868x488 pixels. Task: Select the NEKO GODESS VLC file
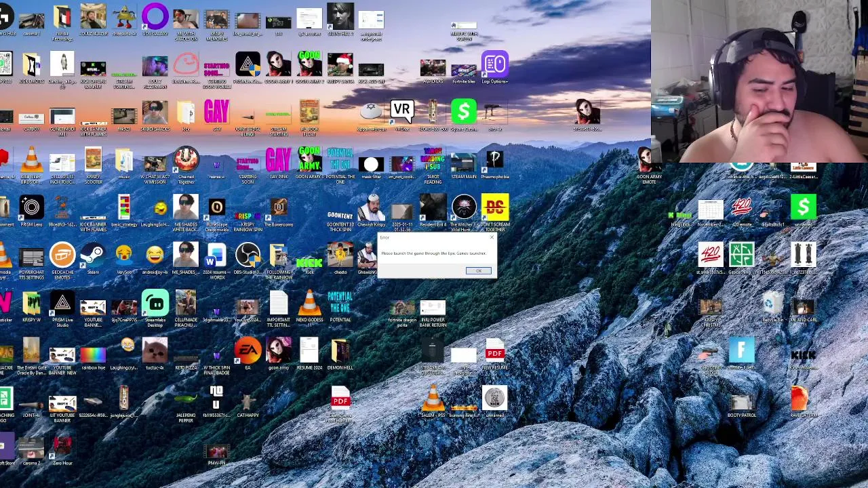pyautogui.click(x=309, y=308)
